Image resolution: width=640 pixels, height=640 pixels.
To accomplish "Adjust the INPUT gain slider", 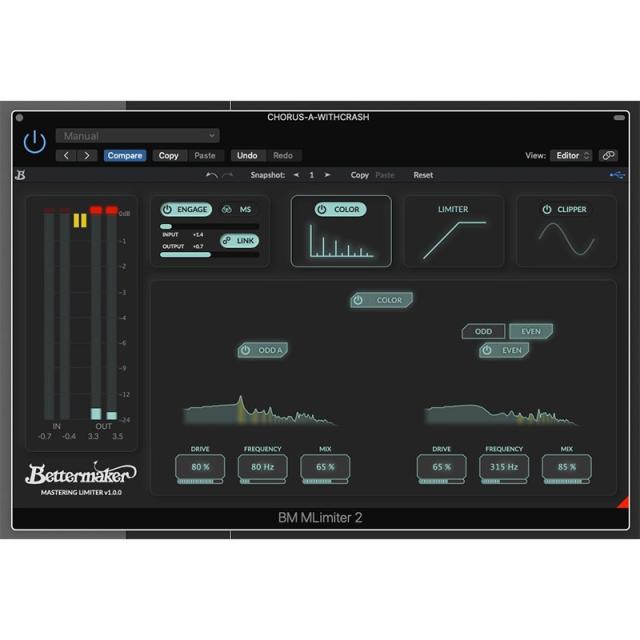I will pos(210,227).
